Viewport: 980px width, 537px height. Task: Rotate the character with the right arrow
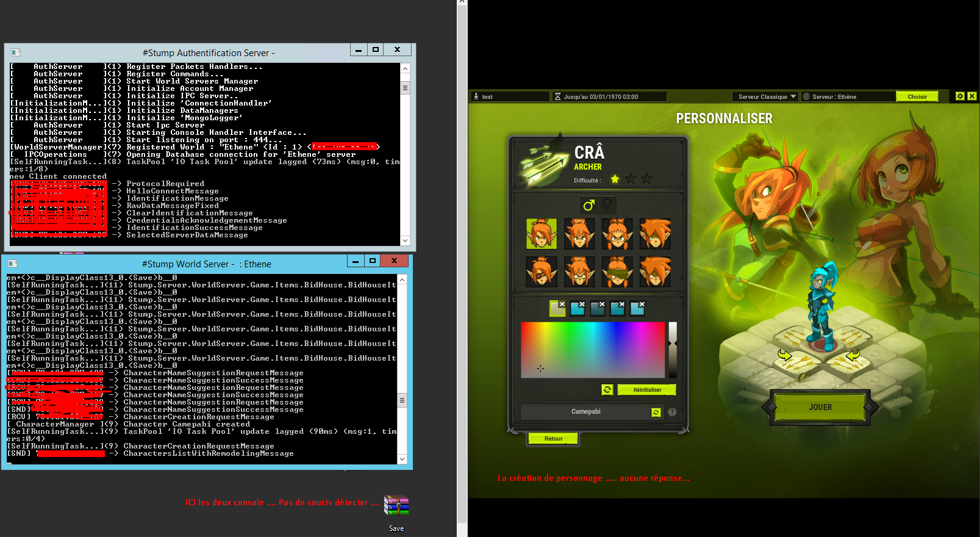click(x=853, y=355)
